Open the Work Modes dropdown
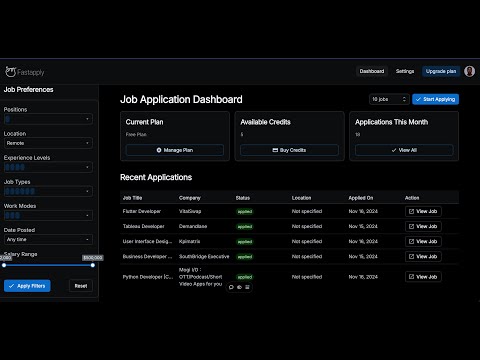The width and height of the screenshot is (480, 360). 48,215
